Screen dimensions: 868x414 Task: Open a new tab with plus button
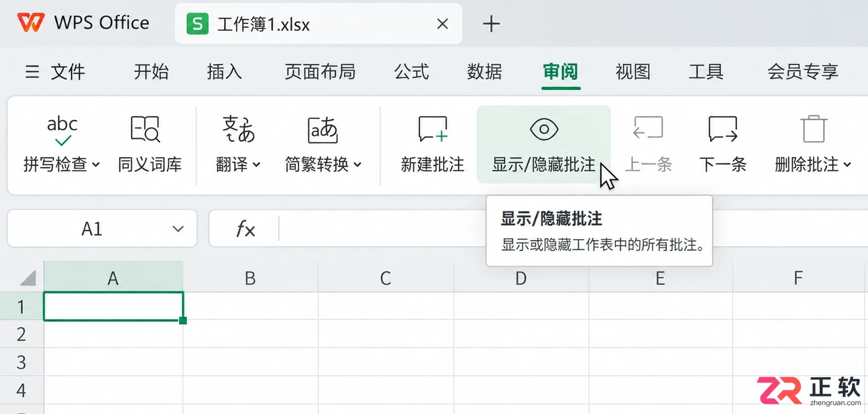click(x=492, y=24)
